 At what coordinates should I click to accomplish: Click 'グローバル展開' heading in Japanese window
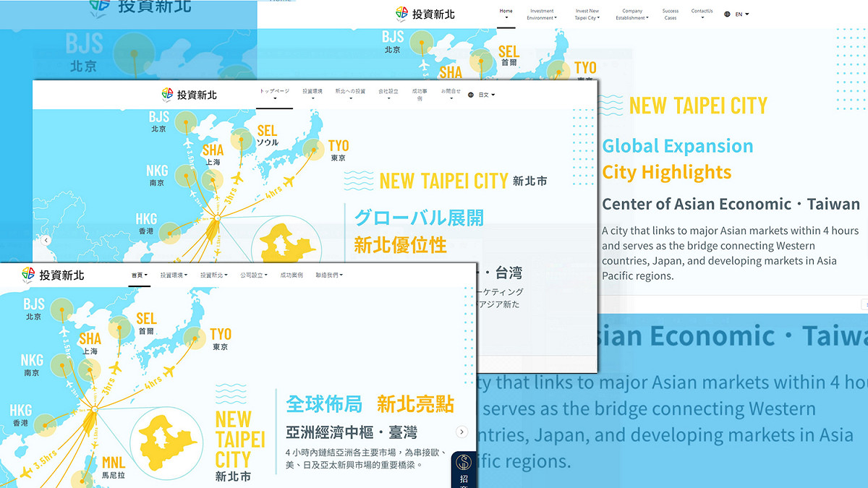(x=419, y=218)
